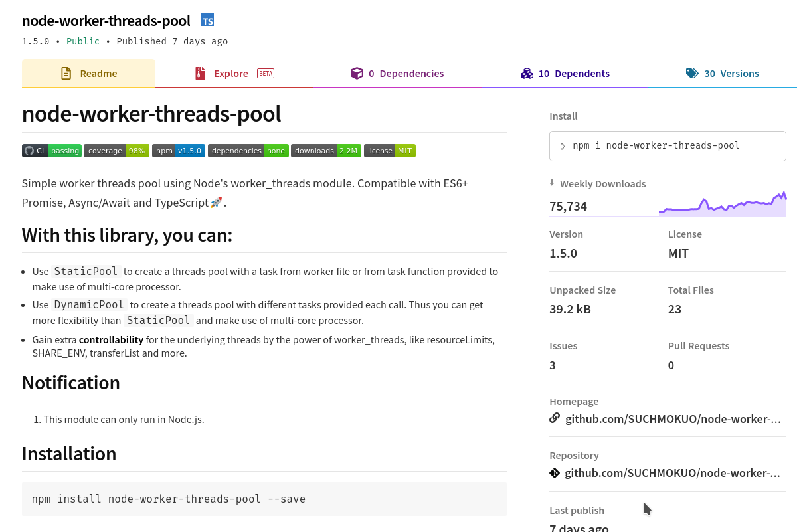Click the Public visibility label
Image resolution: width=805 pixels, height=532 pixels.
83,41
